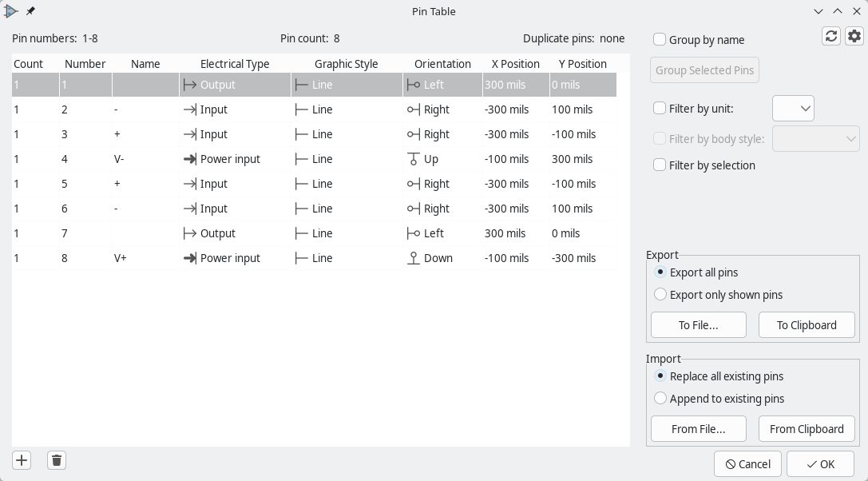Image resolution: width=868 pixels, height=481 pixels.
Task: Click the From File import button
Action: [699, 429]
